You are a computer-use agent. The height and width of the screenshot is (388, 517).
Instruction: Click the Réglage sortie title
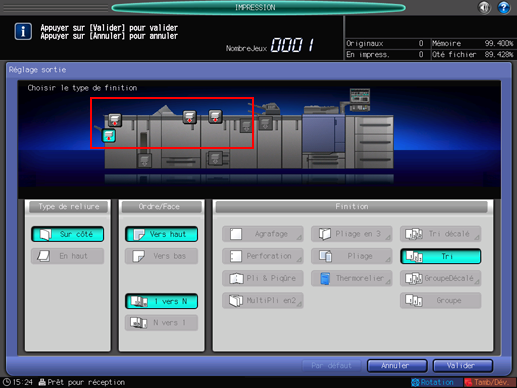point(37,70)
